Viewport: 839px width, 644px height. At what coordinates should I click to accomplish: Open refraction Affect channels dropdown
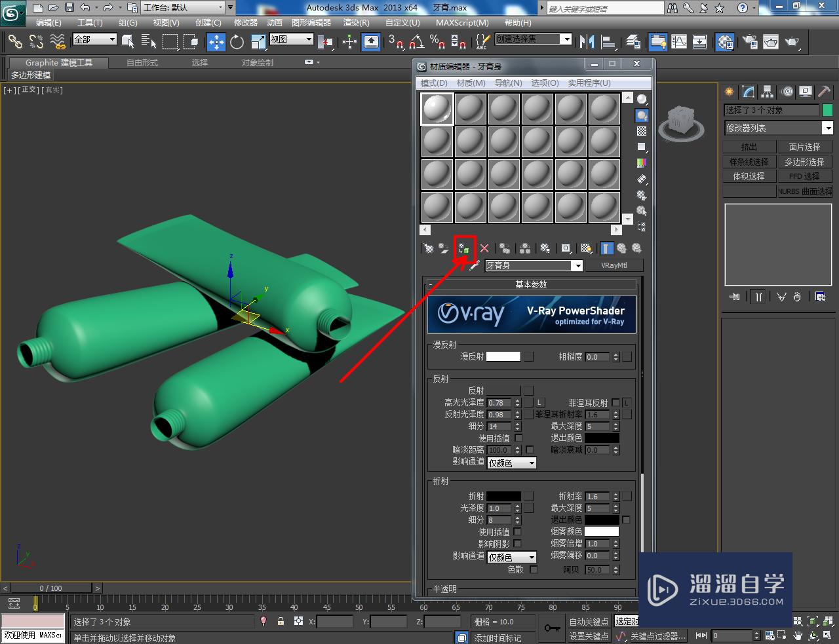click(x=512, y=557)
